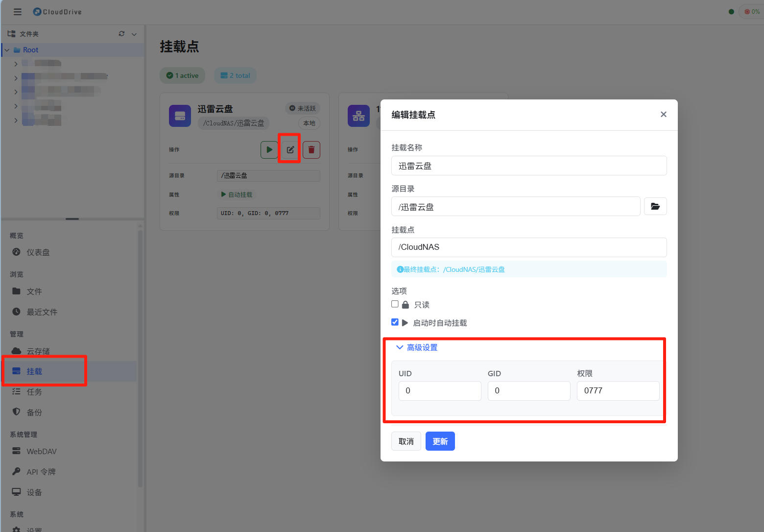764x532 pixels.
Task: Close the 编辑挂载点 dialog
Action: coord(664,114)
